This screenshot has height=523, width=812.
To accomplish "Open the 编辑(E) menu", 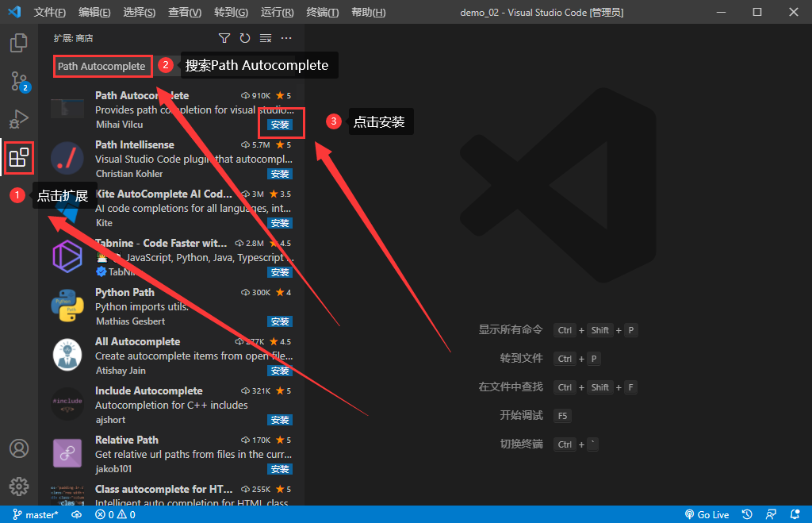I will (94, 13).
